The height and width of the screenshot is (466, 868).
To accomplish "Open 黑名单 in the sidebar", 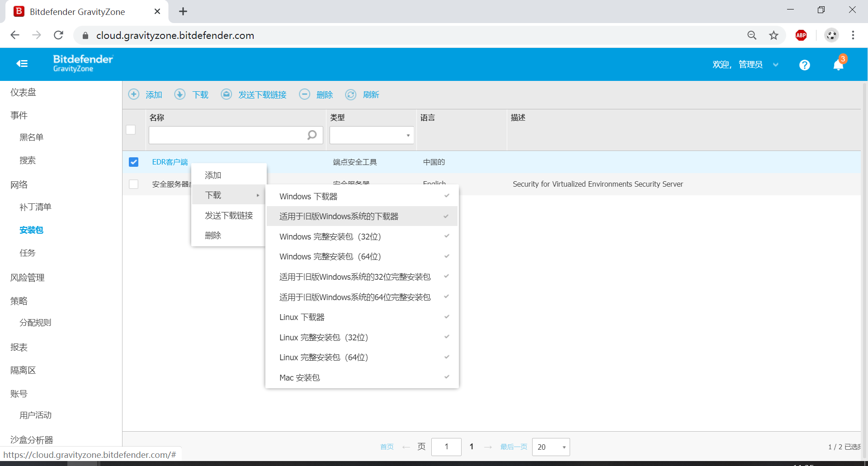I will click(x=31, y=137).
